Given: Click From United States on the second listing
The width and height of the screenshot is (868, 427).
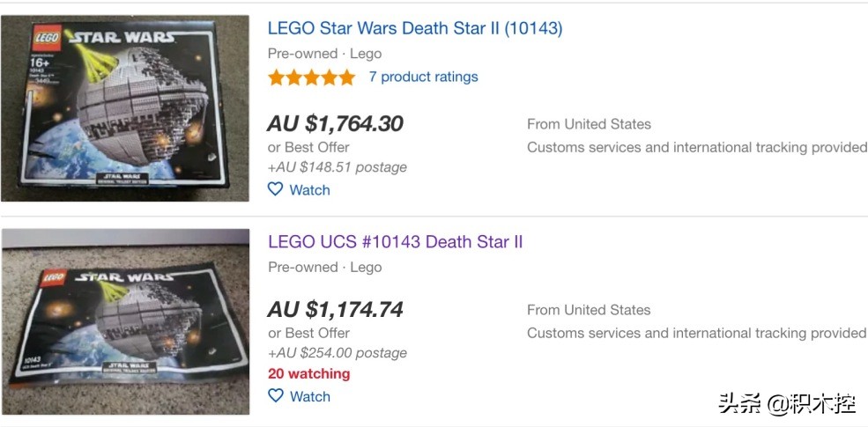Looking at the screenshot, I should [x=589, y=310].
